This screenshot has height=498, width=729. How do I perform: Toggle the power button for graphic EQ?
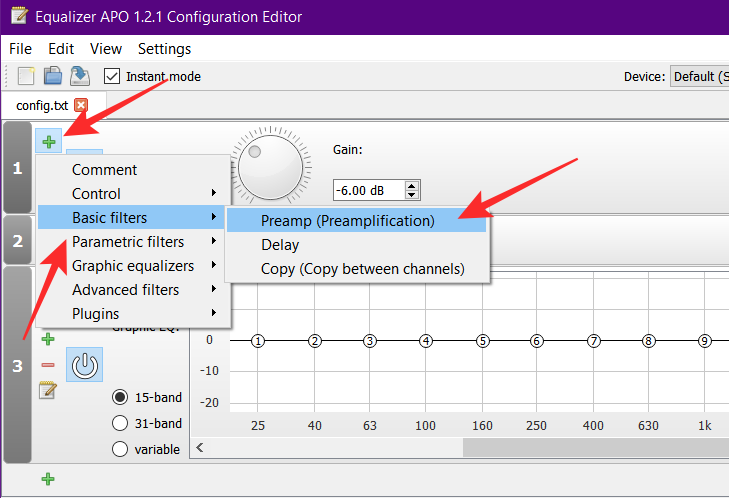[x=85, y=366]
